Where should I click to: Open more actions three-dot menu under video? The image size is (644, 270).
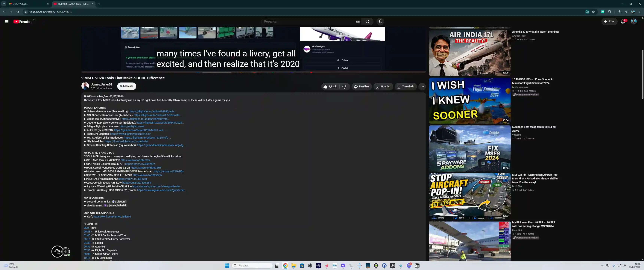click(x=422, y=86)
